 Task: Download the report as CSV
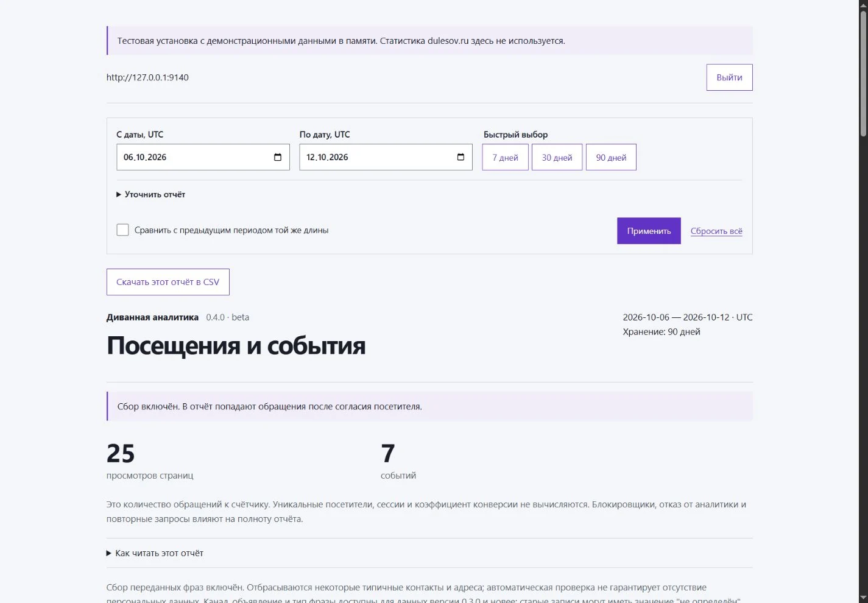(168, 282)
